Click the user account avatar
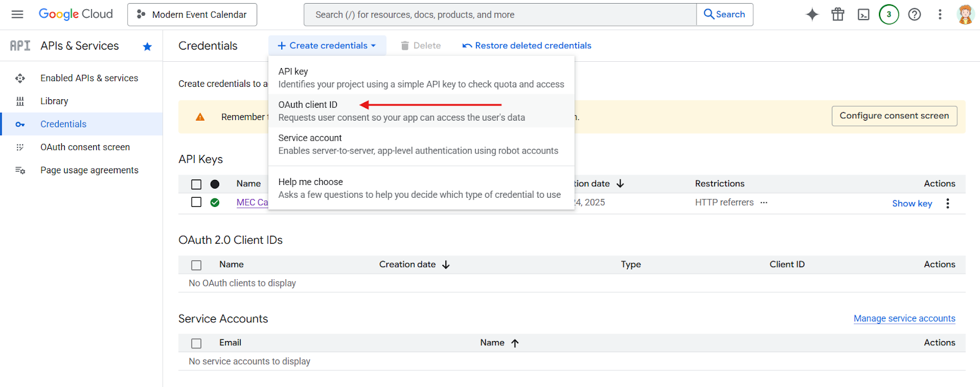This screenshot has width=980, height=387. coord(965,15)
